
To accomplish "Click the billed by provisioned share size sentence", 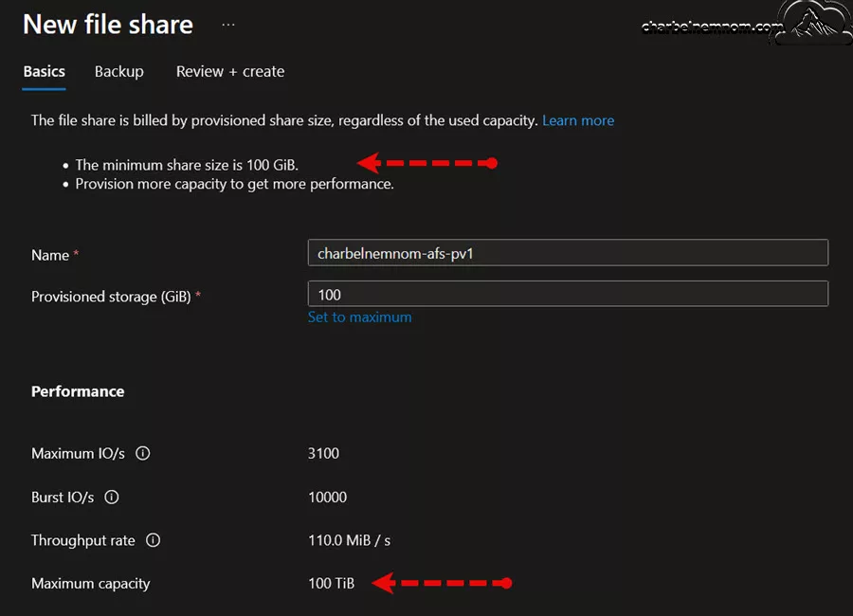I will pos(284,120).
